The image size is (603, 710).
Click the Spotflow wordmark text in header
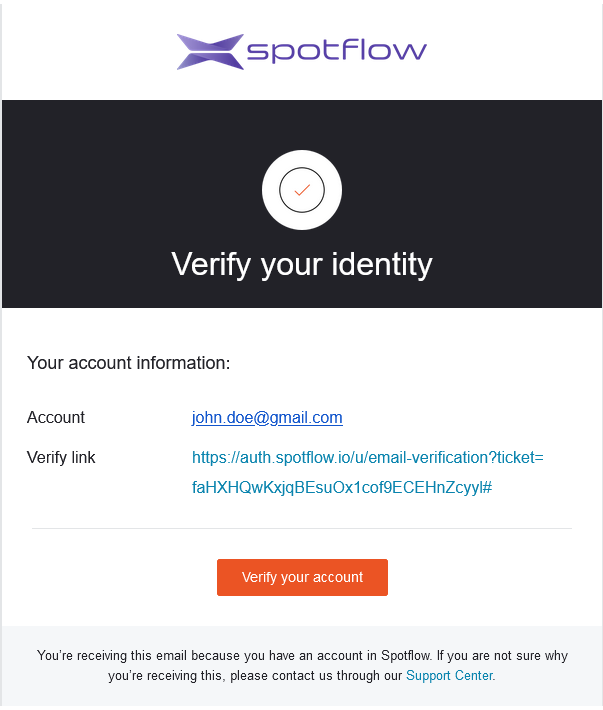336,51
